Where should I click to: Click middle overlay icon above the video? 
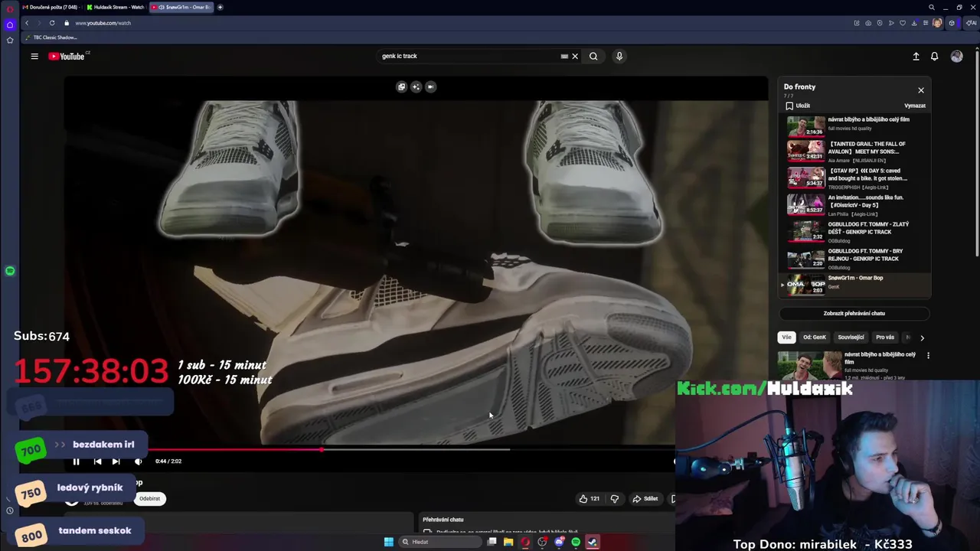point(416,86)
